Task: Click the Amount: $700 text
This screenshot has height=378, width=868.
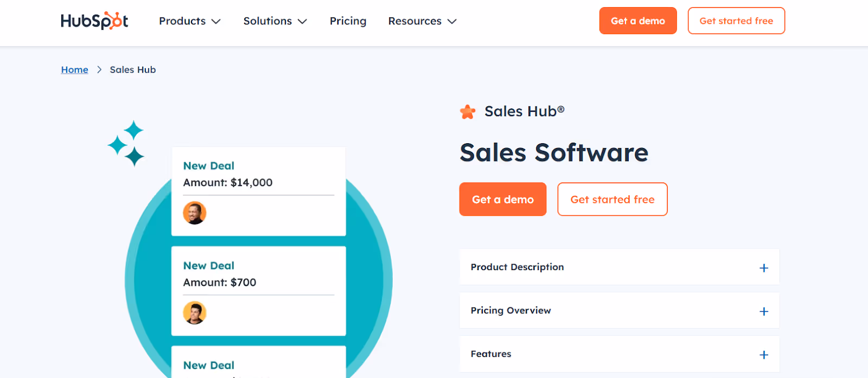Action: [x=220, y=283]
